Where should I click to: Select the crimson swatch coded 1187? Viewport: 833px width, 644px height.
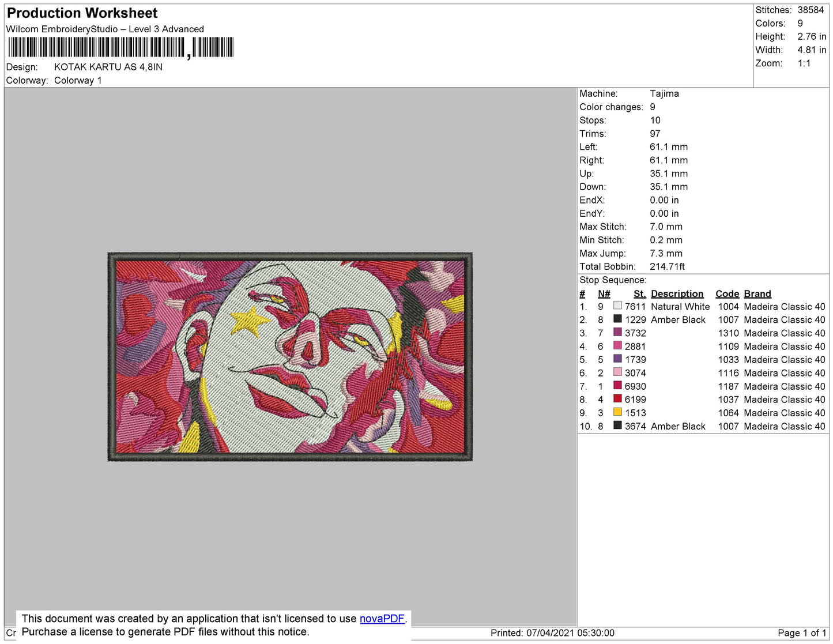[x=617, y=385]
